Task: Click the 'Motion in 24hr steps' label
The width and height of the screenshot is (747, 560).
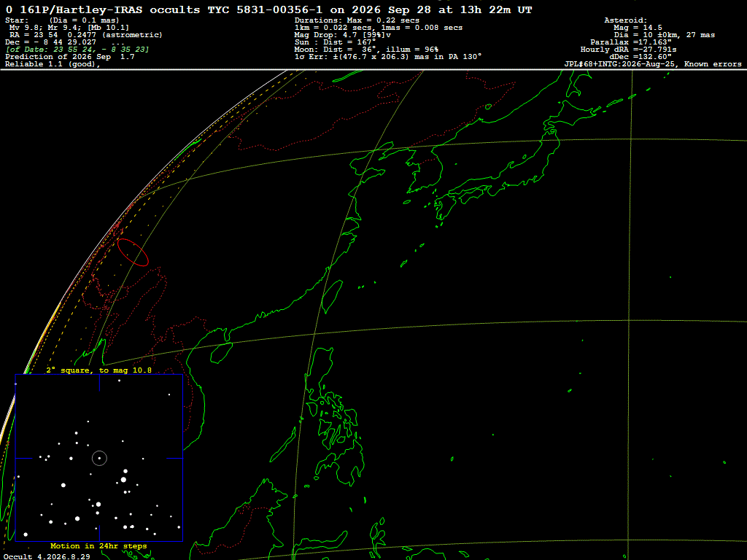Action: pyautogui.click(x=98, y=545)
